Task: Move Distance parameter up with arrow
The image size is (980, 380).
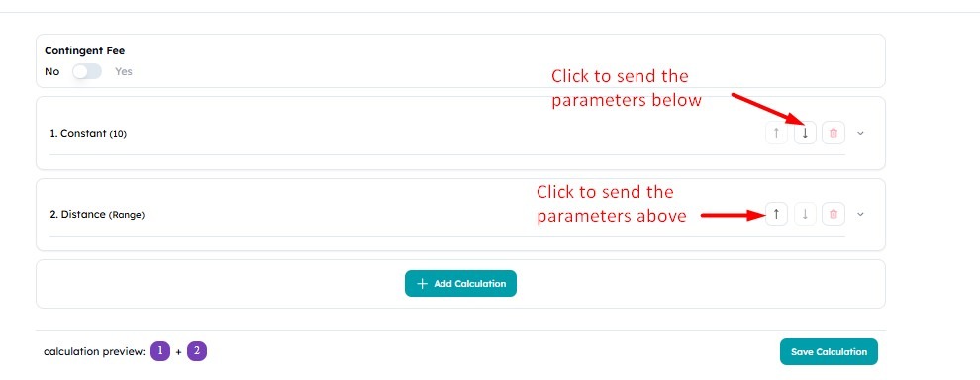Action: (x=776, y=214)
